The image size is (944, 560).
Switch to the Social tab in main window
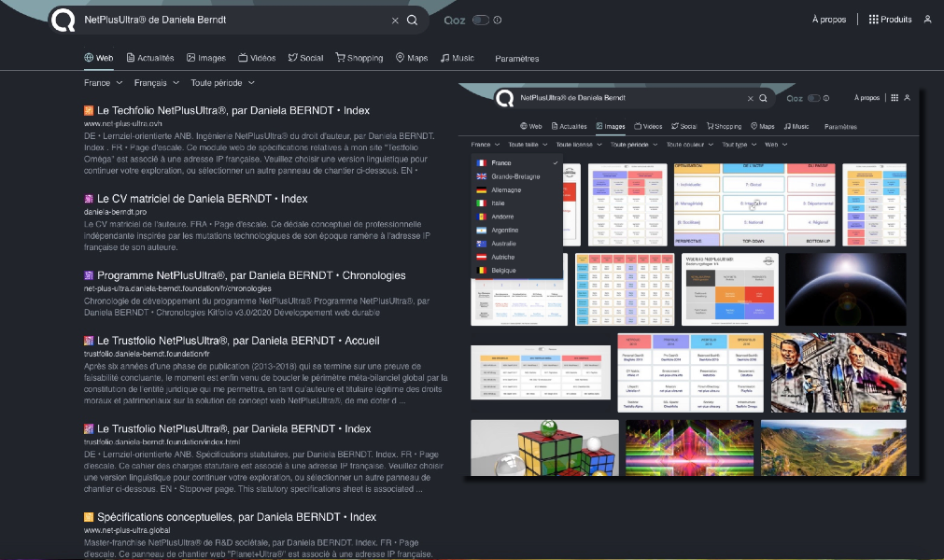coord(306,59)
